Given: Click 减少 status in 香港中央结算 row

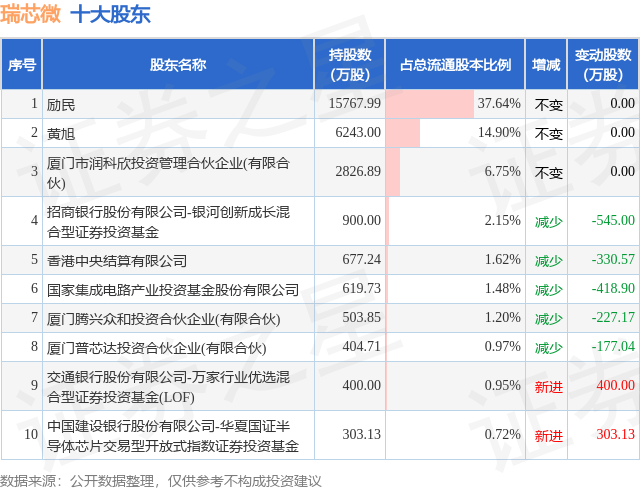Looking at the screenshot, I should tap(549, 261).
